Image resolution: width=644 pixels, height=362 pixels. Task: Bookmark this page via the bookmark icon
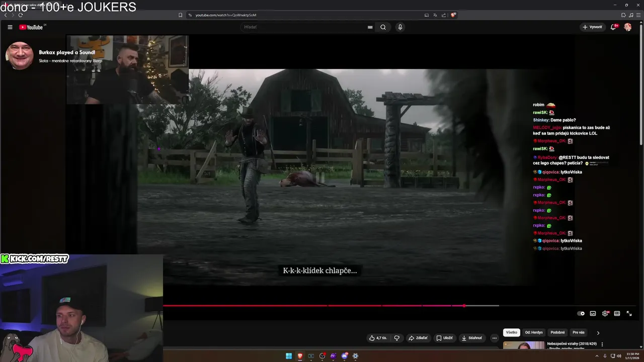pos(180,15)
